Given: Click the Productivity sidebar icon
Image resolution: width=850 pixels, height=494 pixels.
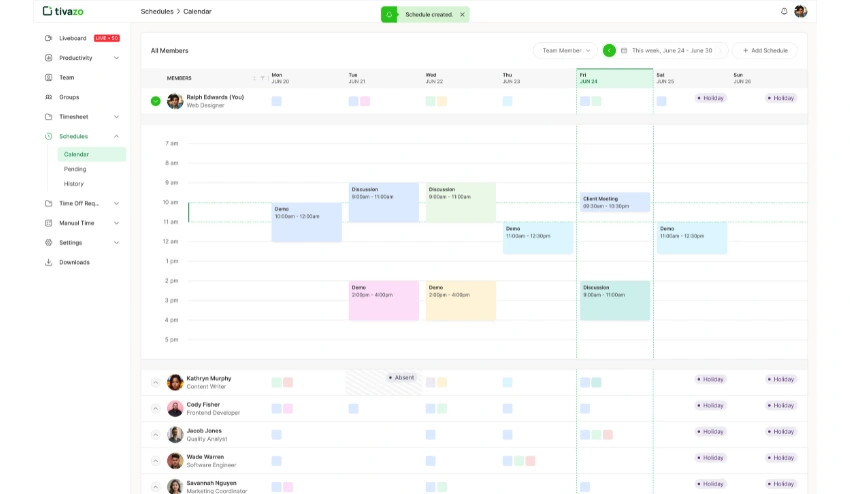Looking at the screenshot, I should (48, 57).
